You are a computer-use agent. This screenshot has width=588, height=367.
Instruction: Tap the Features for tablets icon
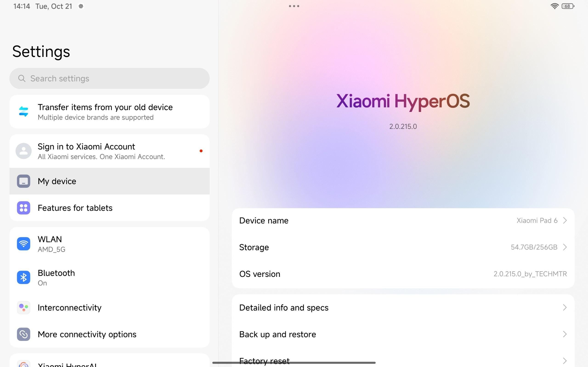(24, 208)
